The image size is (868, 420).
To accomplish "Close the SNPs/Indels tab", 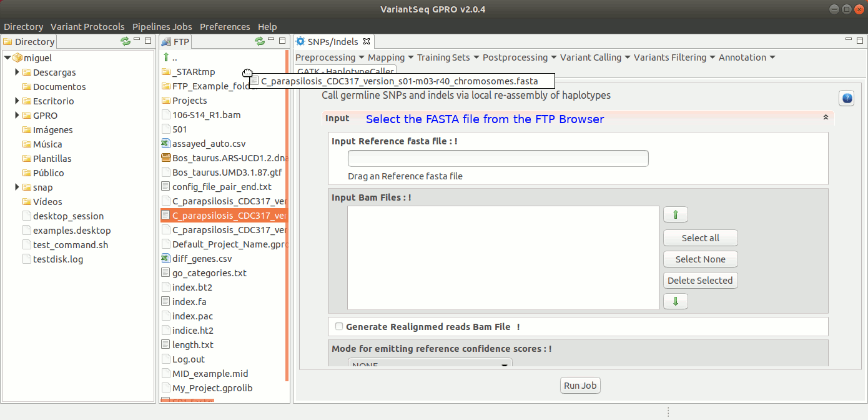I will click(367, 42).
